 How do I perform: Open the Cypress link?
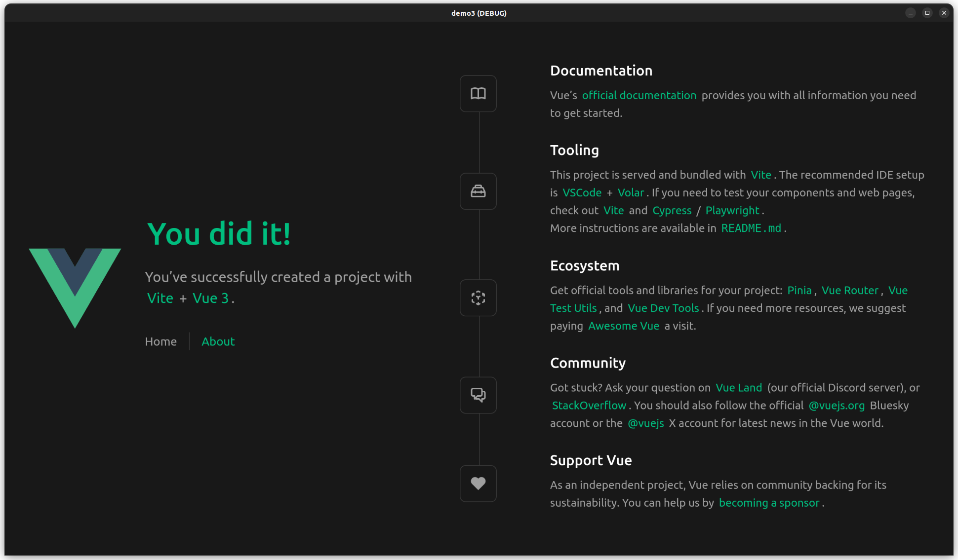672,210
